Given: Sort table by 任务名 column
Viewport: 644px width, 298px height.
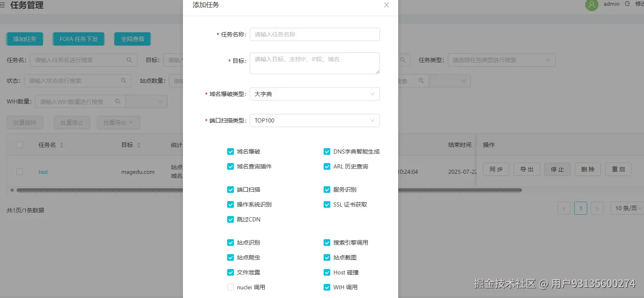Looking at the screenshot, I should pos(62,145).
